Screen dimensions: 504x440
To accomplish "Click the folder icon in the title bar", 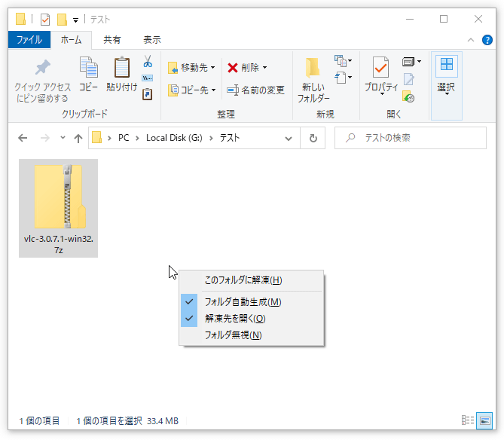I will point(20,19).
